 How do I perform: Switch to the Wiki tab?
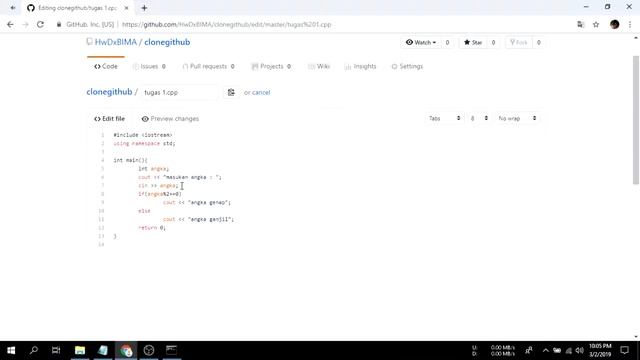click(319, 66)
